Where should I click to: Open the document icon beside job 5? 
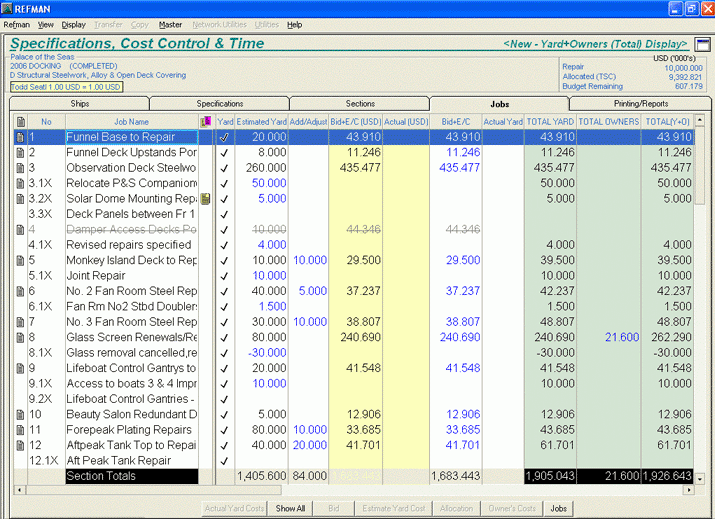click(19, 260)
